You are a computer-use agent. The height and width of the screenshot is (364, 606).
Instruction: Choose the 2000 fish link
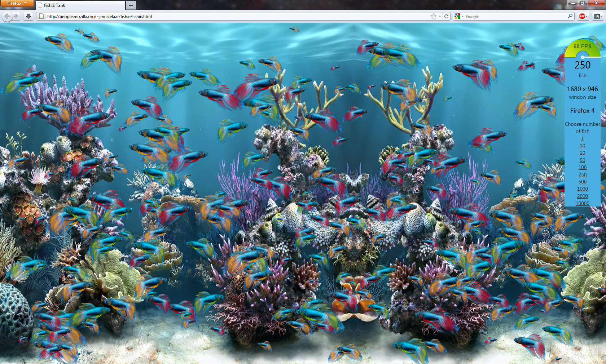click(582, 196)
